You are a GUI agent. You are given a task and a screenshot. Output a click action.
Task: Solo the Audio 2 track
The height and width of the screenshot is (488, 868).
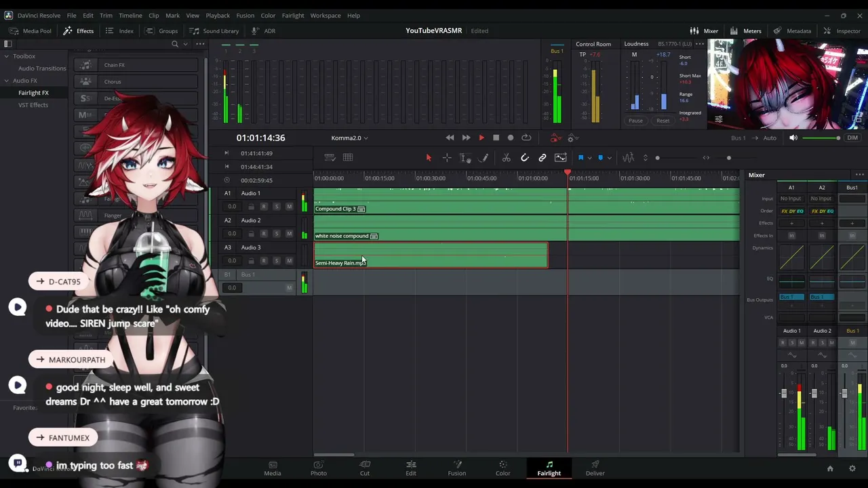point(276,234)
